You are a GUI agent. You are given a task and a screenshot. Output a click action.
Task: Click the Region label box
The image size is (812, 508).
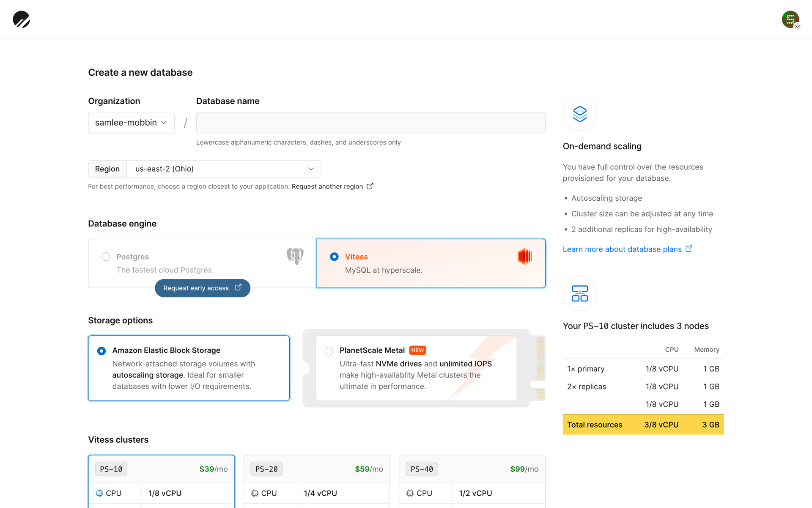click(107, 169)
